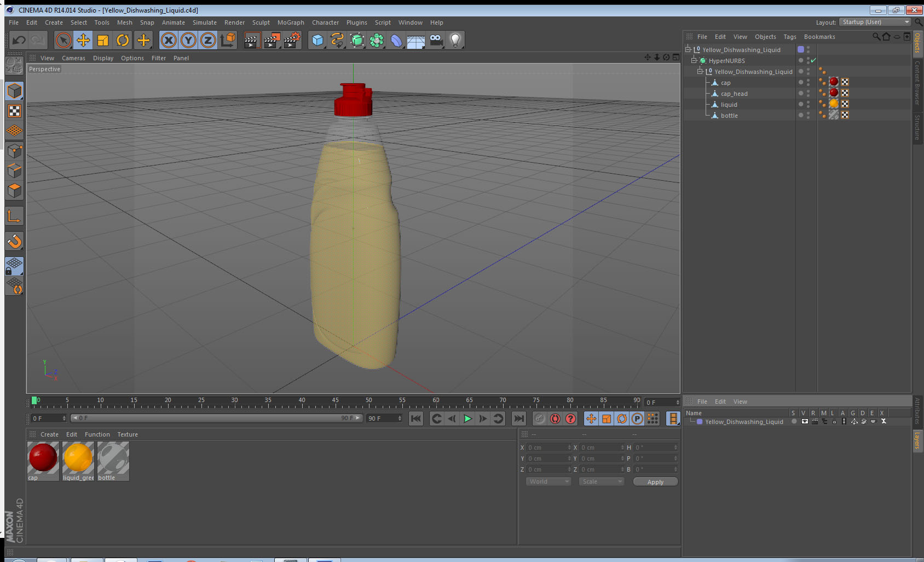The image size is (924, 562).
Task: Open Objects menu in Object Manager
Action: point(765,37)
